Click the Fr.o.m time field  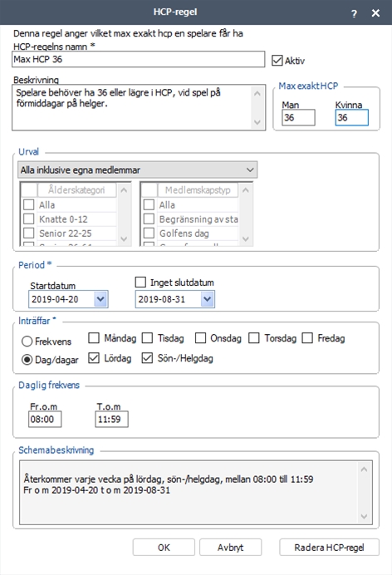point(45,419)
